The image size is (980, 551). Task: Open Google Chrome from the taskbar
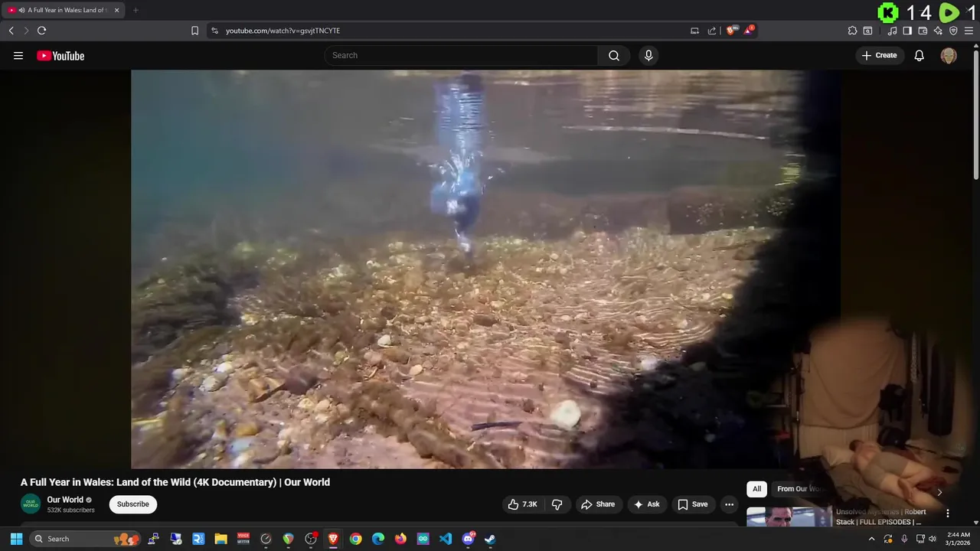(x=355, y=539)
